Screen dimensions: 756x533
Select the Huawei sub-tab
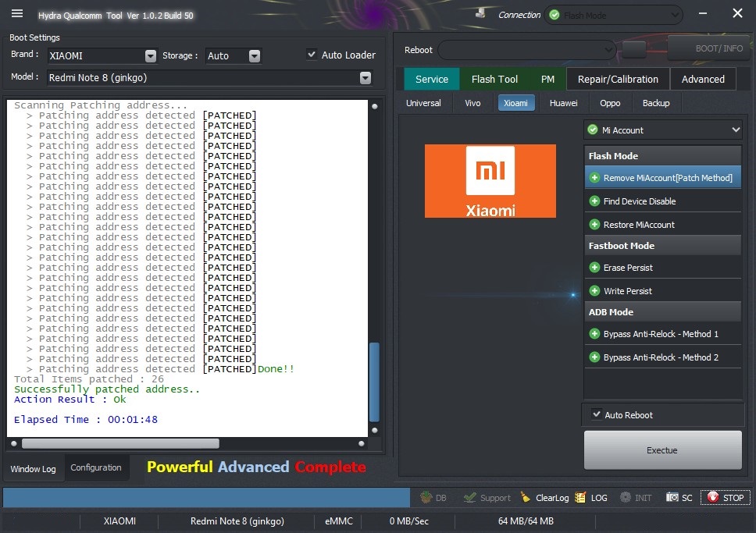pyautogui.click(x=563, y=103)
